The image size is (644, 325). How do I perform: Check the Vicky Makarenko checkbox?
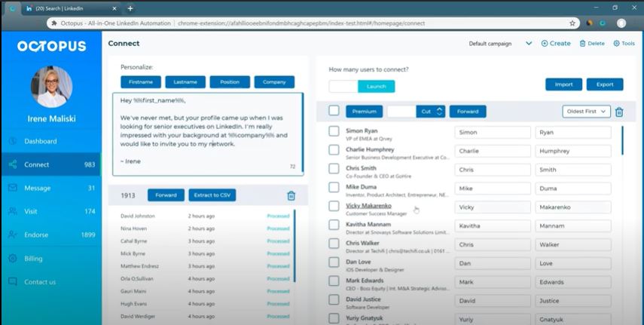(x=334, y=206)
